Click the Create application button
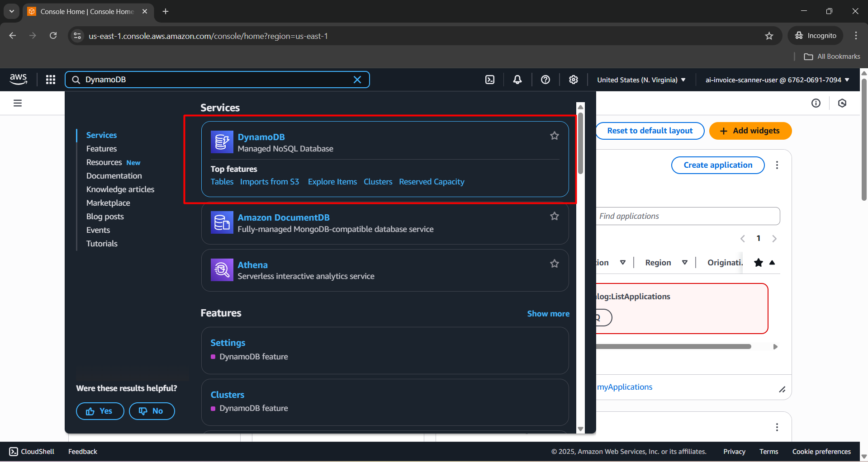 (x=717, y=165)
